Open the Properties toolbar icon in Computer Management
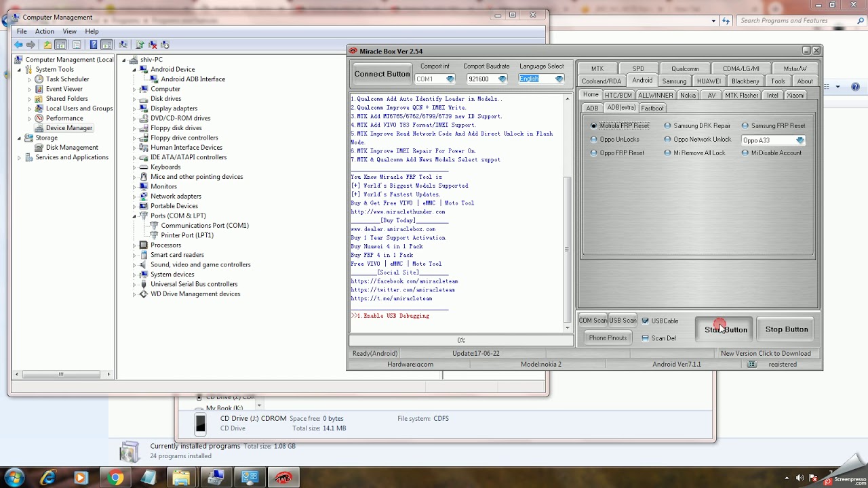Viewport: 868px width, 488px height. point(77,45)
